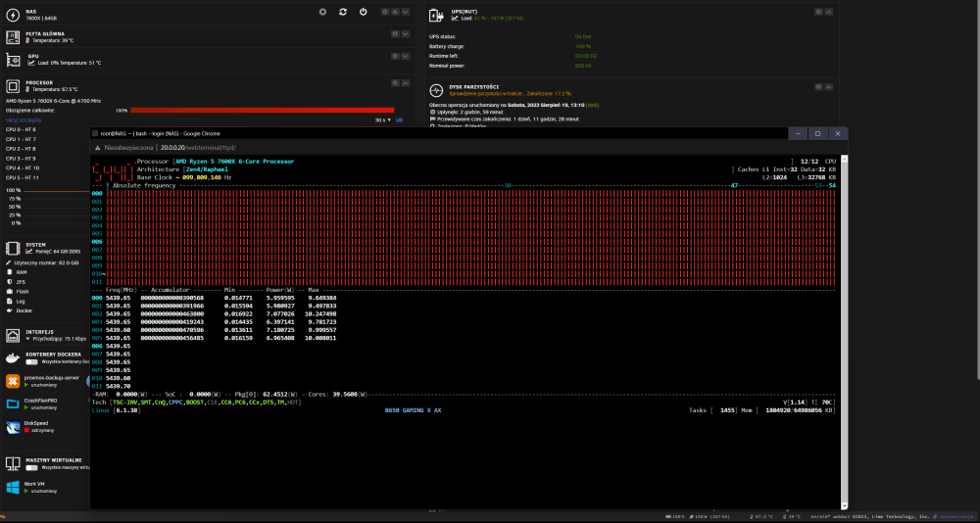This screenshot has width=980, height=523.
Task: Click the stop array icon in NAS header
Action: coord(322,12)
